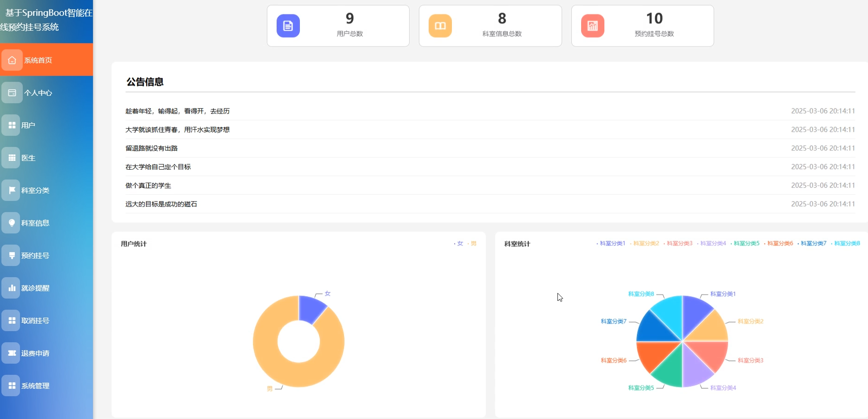
Task: Click the orange book icon for 科室信息总数
Action: point(440,26)
